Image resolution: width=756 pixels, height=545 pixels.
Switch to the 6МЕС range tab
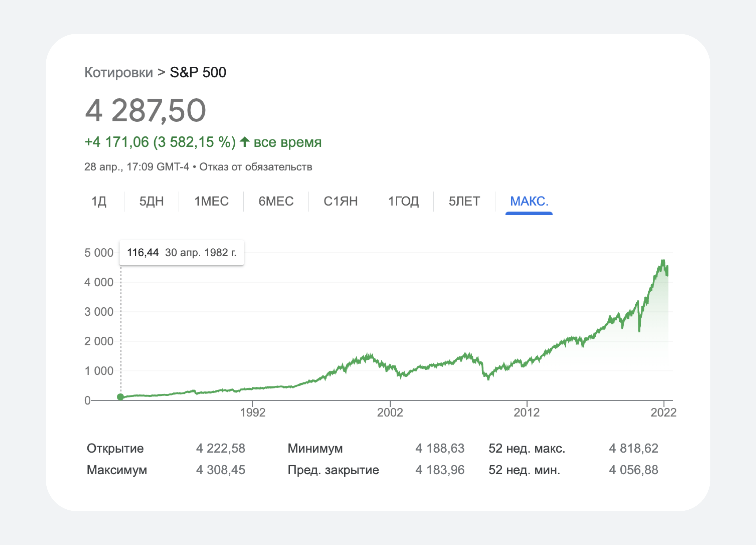pos(276,201)
